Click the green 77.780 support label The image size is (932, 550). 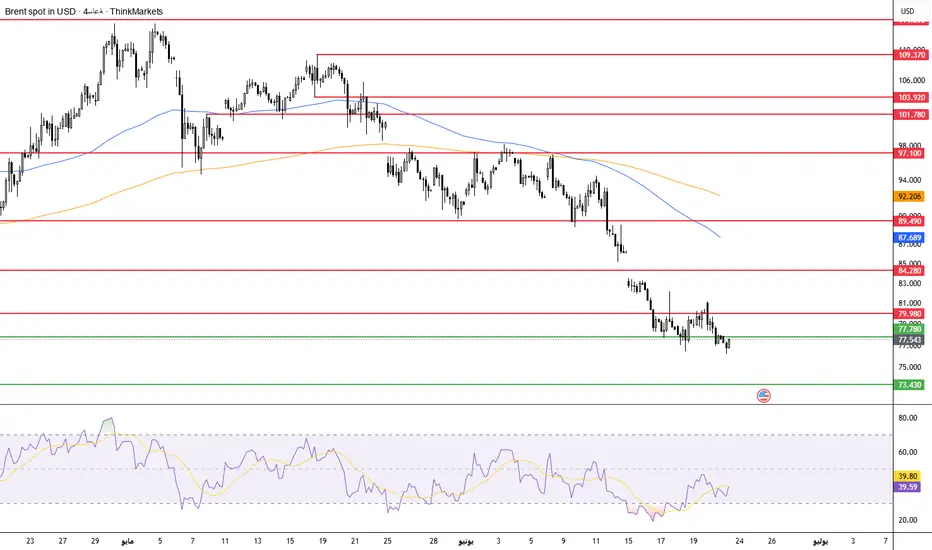coord(909,329)
